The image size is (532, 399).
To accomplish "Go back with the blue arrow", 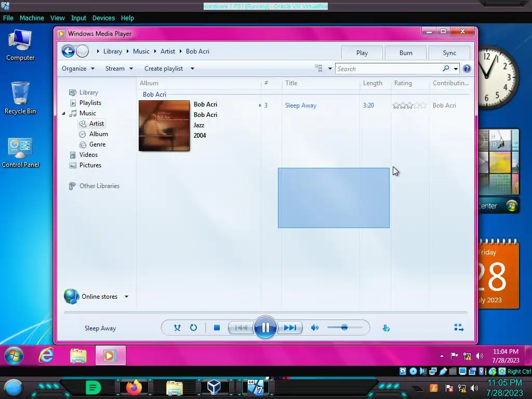I will [68, 51].
